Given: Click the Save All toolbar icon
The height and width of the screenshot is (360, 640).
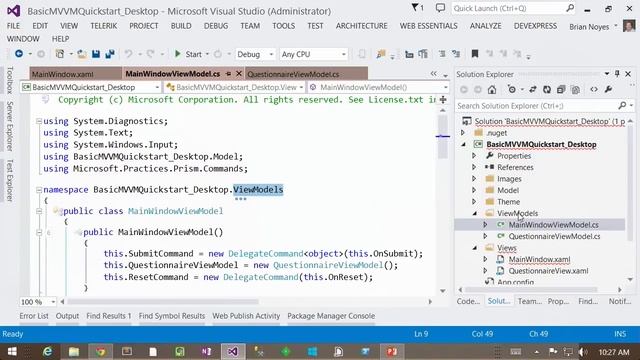Looking at the screenshot, I should (110, 54).
